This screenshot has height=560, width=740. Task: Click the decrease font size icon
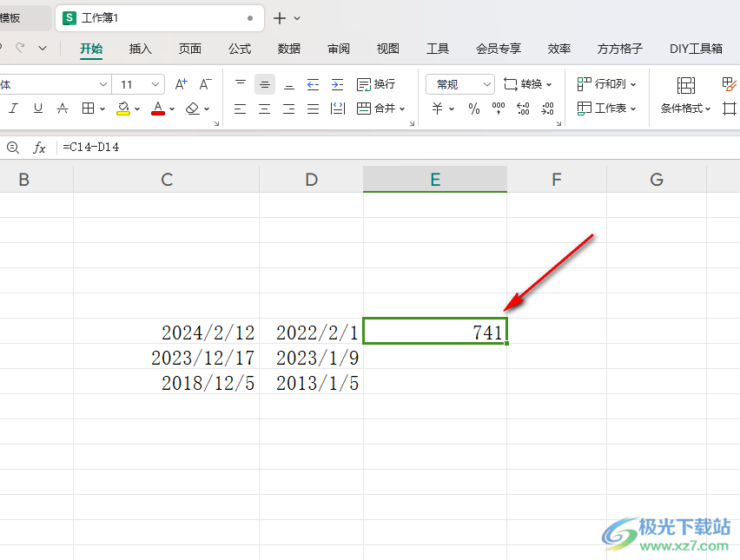[205, 84]
